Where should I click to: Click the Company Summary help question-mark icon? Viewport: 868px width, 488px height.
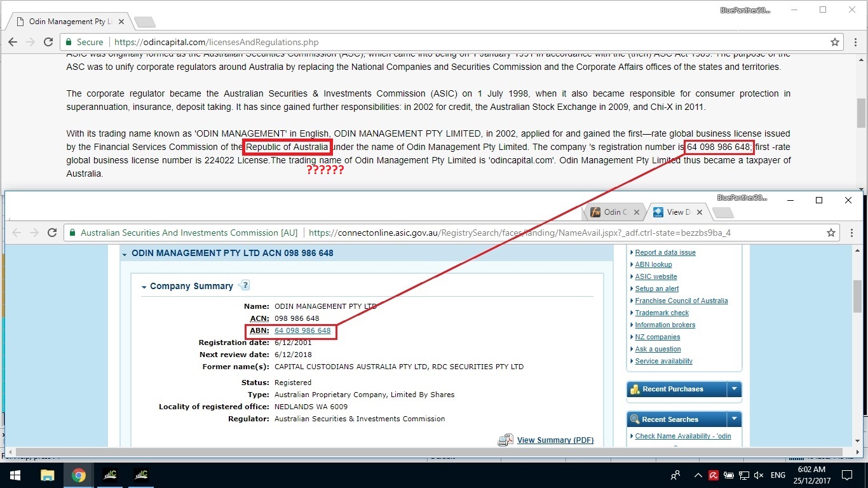(x=245, y=286)
